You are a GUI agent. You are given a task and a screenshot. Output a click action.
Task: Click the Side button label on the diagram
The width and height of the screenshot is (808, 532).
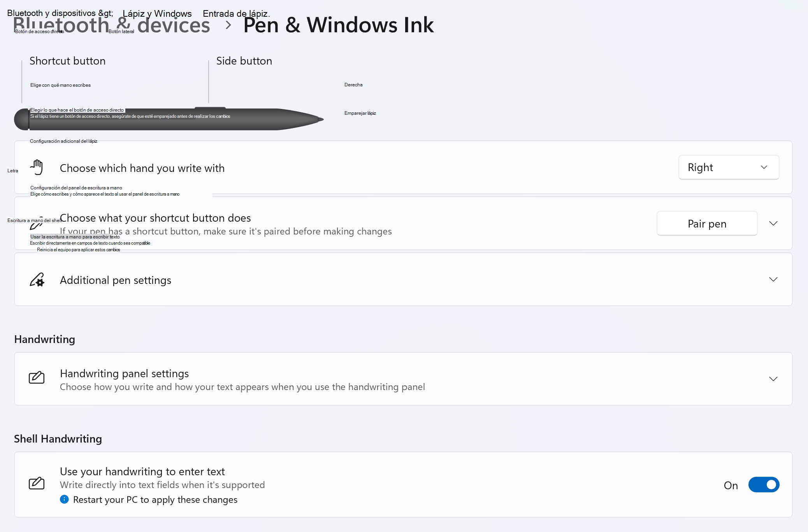244,61
